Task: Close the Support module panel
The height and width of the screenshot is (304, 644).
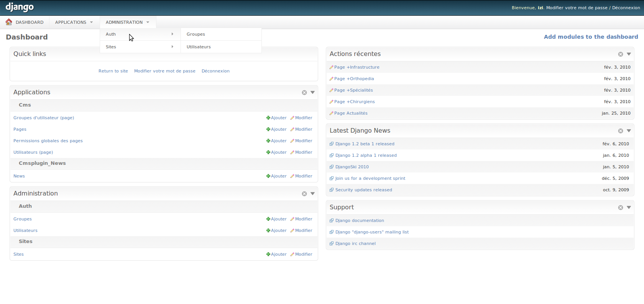Action: click(x=621, y=207)
